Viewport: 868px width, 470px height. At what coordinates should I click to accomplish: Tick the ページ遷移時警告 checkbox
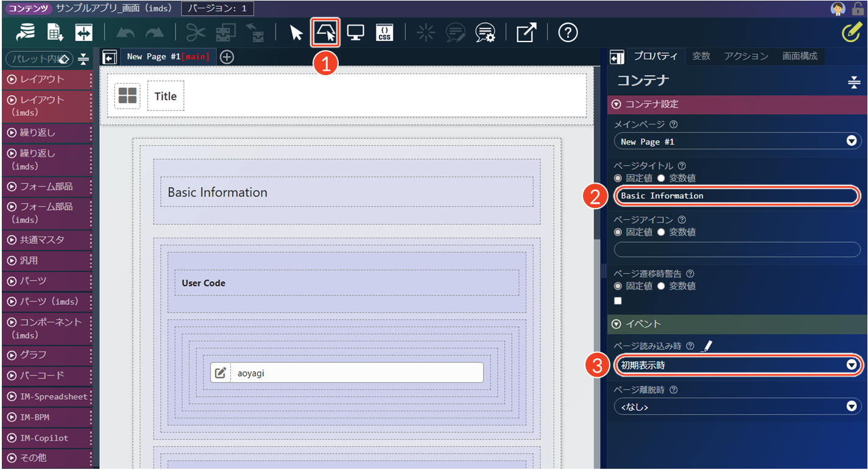[618, 301]
